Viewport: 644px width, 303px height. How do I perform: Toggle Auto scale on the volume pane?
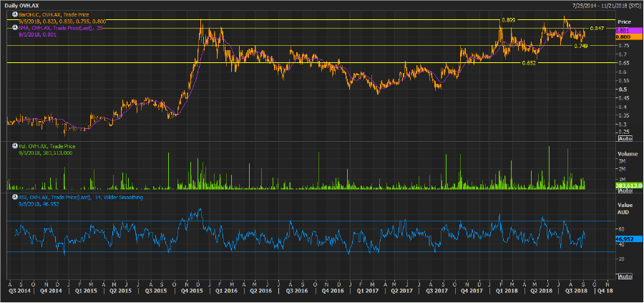tap(625, 191)
